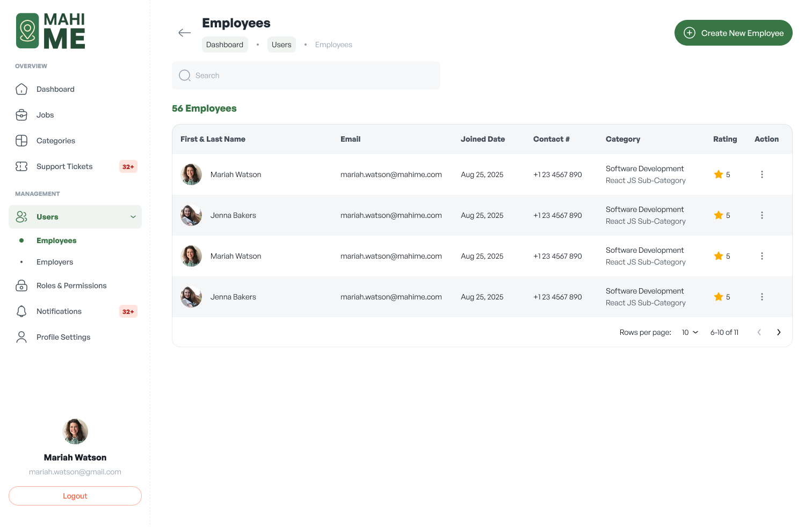Image resolution: width=812 pixels, height=527 pixels.
Task: Click the avatar in the first Jenna Bakers row
Action: (x=191, y=215)
